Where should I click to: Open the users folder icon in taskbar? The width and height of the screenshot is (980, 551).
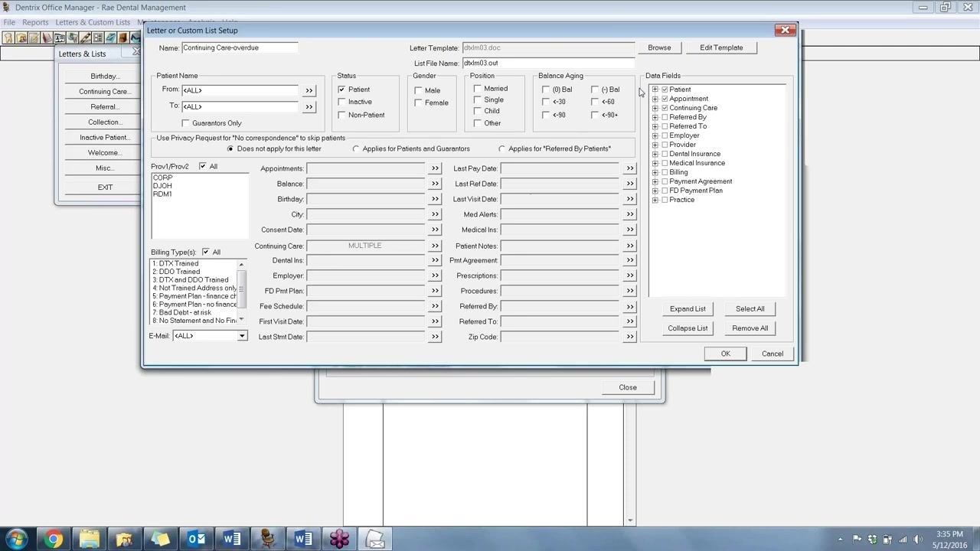click(124, 540)
